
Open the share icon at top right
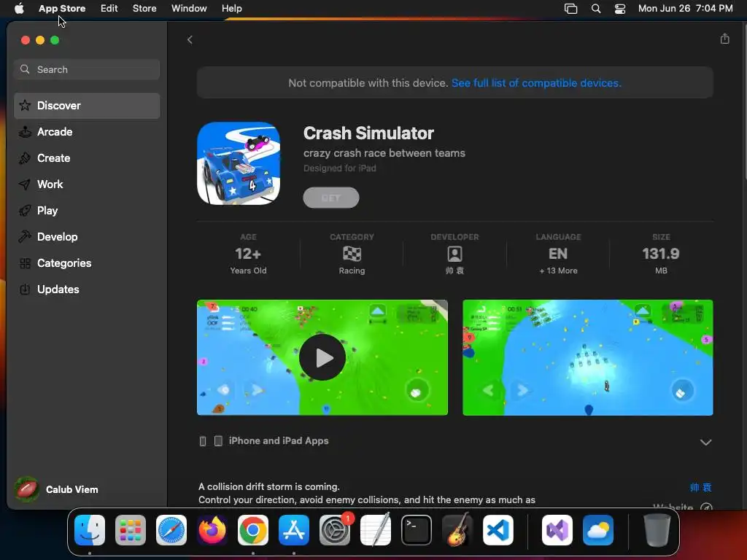click(x=724, y=39)
